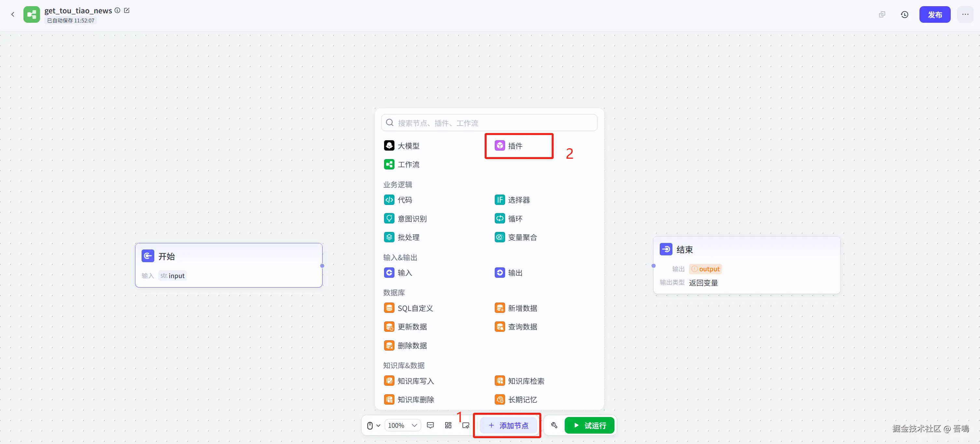Viewport: 980px width, 444px height.
Task: Click the 添加节点 add node button
Action: [x=508, y=425]
